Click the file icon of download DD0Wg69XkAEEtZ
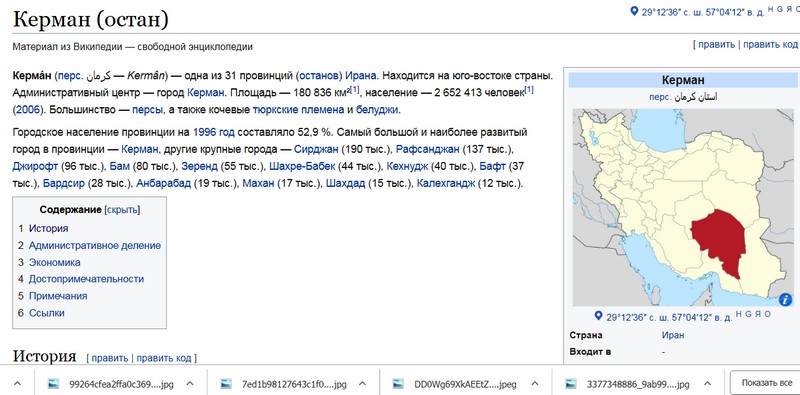The image size is (800, 395). click(x=399, y=384)
